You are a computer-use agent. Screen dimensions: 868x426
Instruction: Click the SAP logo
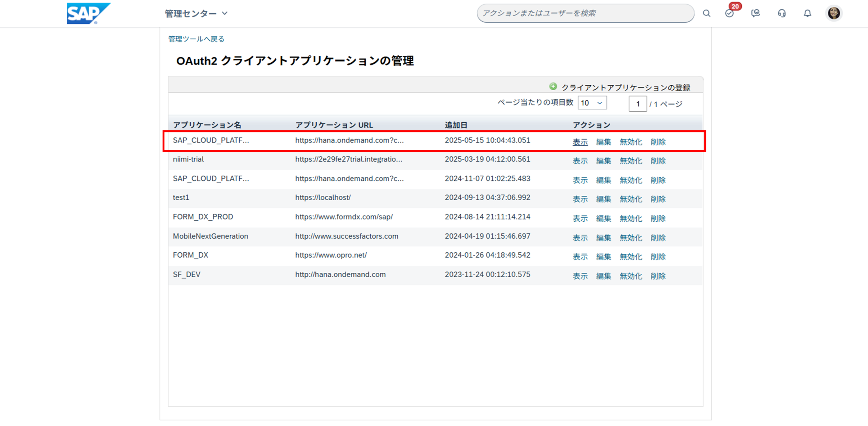pyautogui.click(x=88, y=13)
